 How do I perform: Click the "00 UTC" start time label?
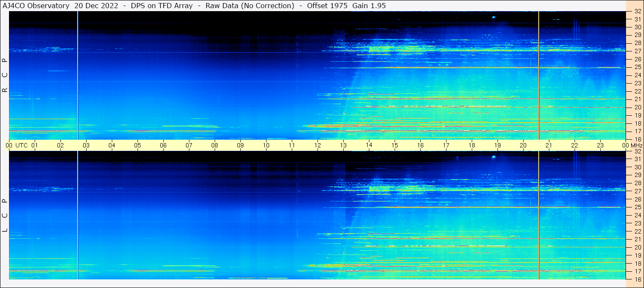tap(17, 145)
